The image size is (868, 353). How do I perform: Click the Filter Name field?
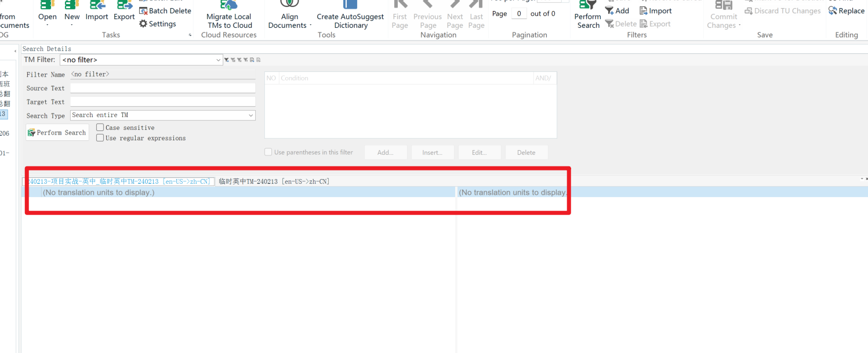click(x=163, y=75)
